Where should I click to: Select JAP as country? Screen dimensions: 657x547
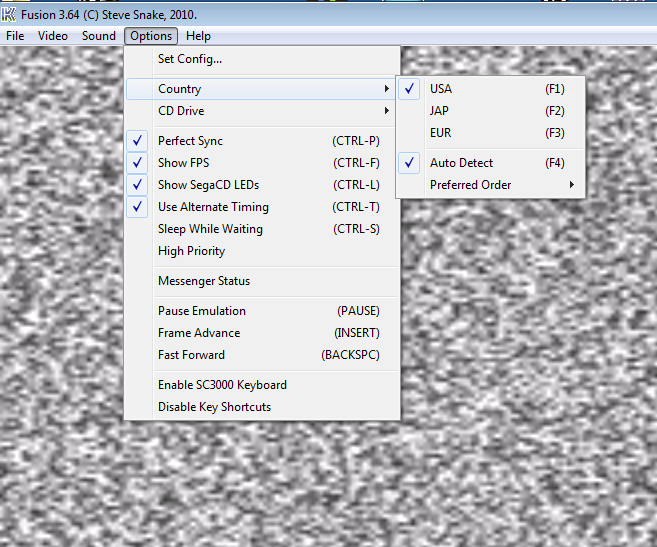490,111
